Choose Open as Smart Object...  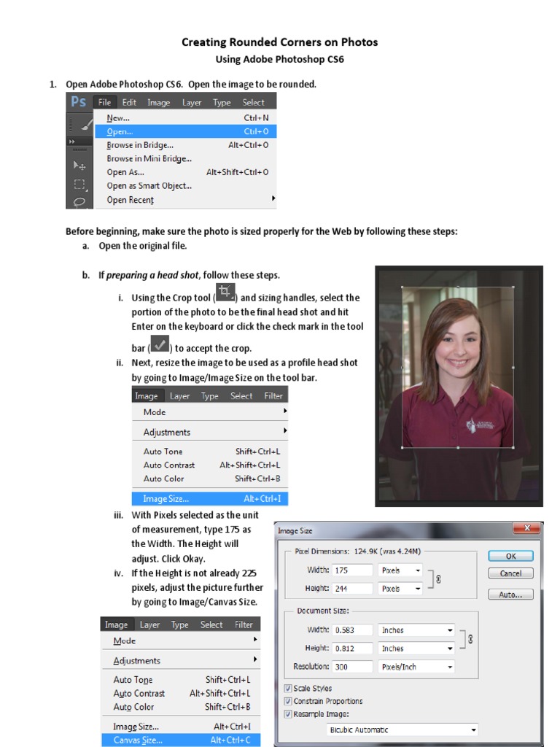[186, 186]
